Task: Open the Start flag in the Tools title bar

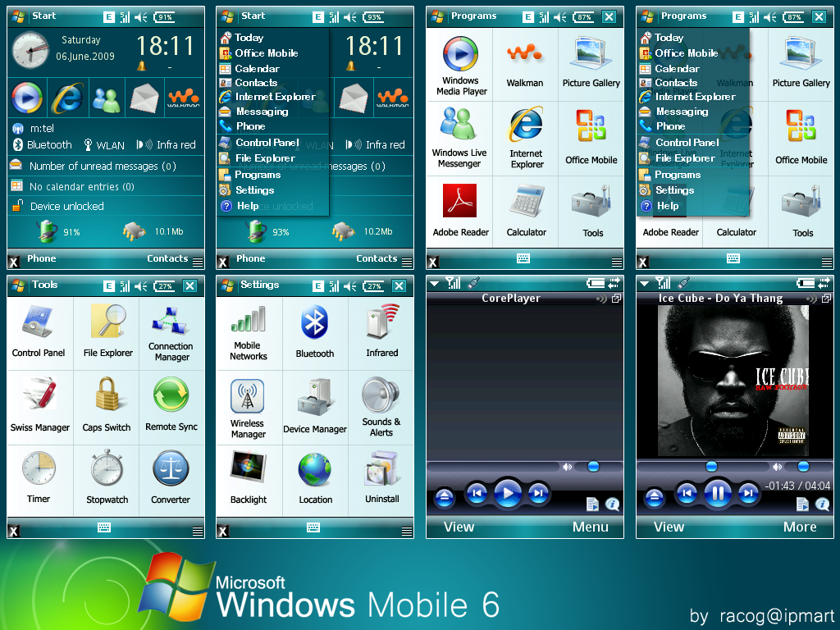Action: tap(18, 285)
